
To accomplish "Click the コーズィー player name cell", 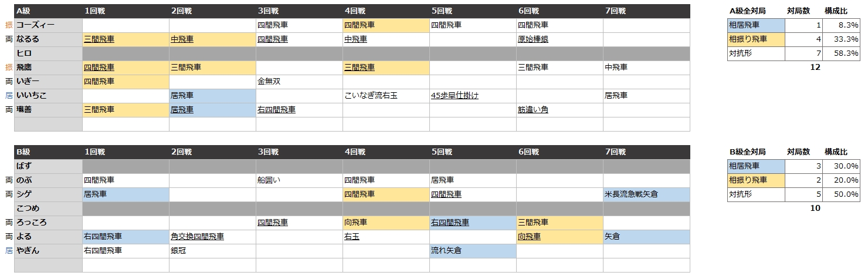I will click(x=48, y=25).
